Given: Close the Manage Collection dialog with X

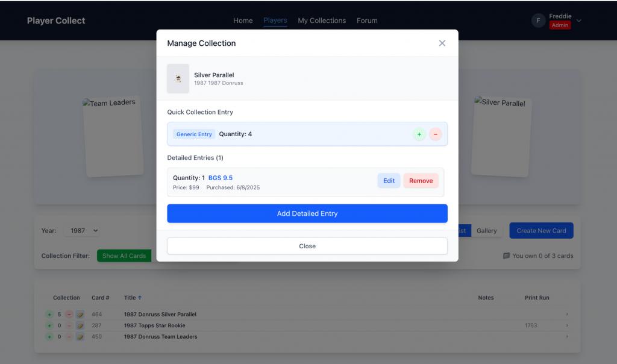Looking at the screenshot, I should (x=442, y=43).
